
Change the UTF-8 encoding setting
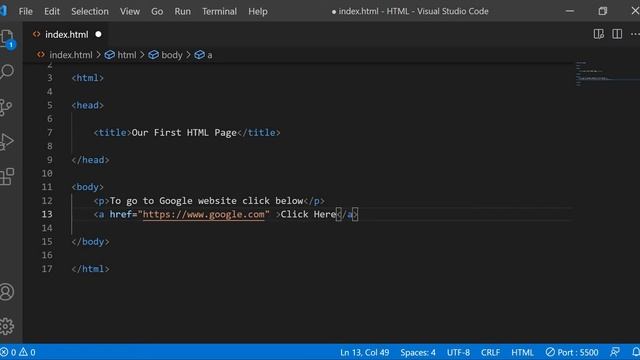pyautogui.click(x=458, y=352)
